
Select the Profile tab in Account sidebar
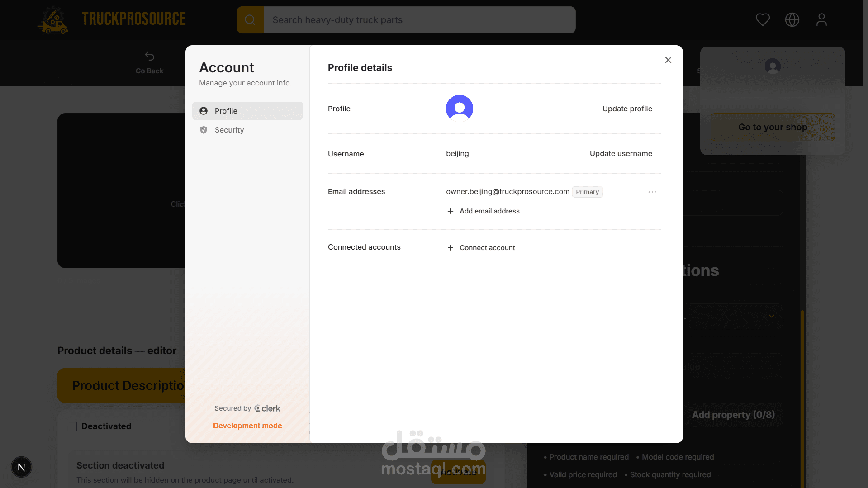click(x=247, y=111)
